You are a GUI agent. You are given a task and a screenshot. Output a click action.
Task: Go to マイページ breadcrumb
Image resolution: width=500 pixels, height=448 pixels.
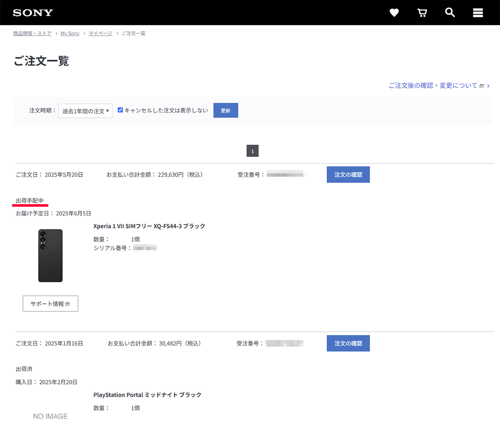click(100, 33)
